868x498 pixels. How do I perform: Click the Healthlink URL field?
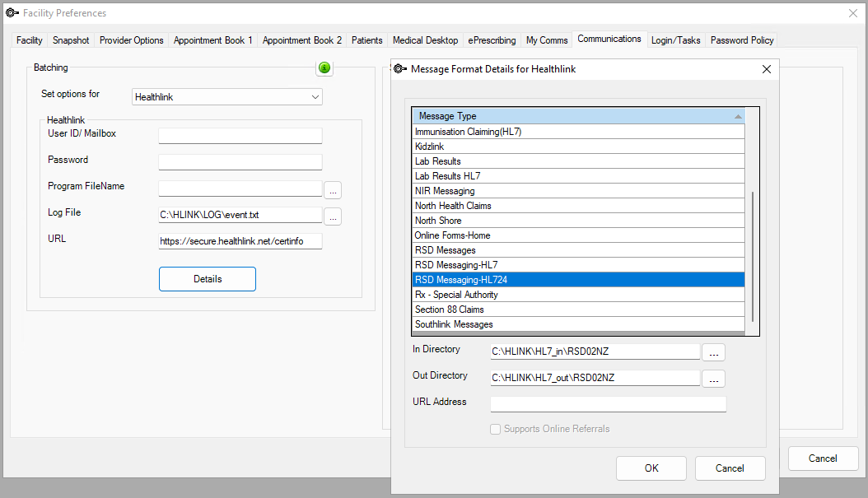point(240,241)
